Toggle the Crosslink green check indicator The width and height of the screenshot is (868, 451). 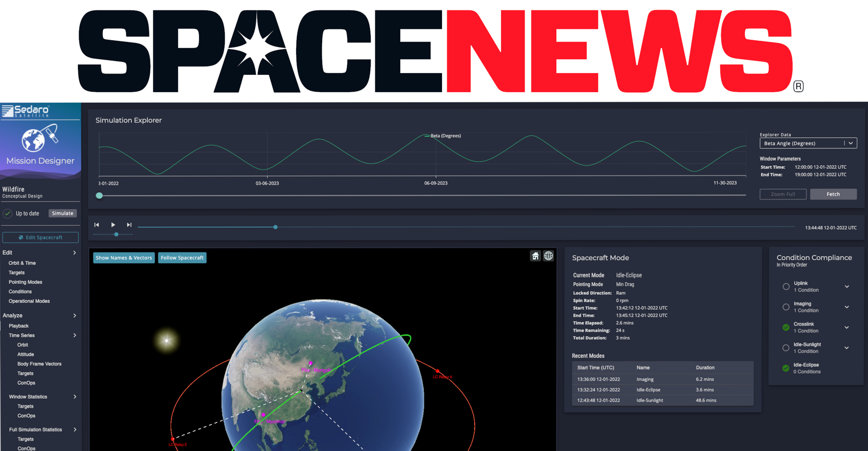click(x=786, y=327)
